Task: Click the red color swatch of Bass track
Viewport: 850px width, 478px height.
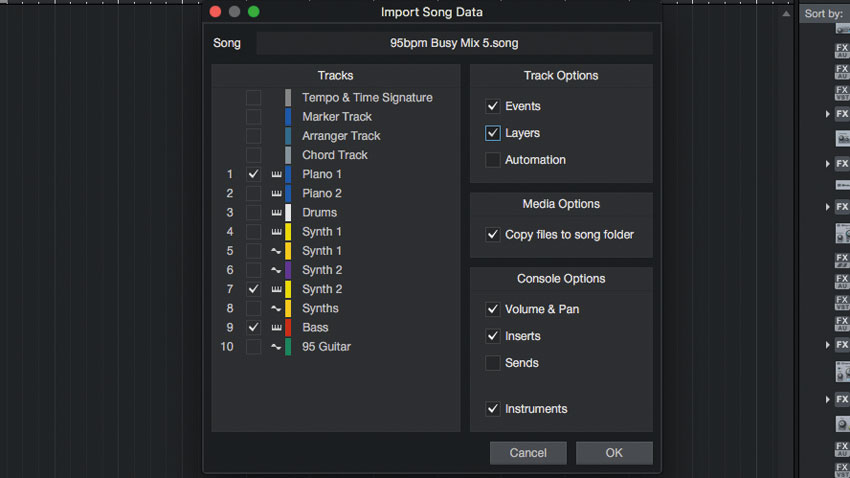Action: [288, 327]
